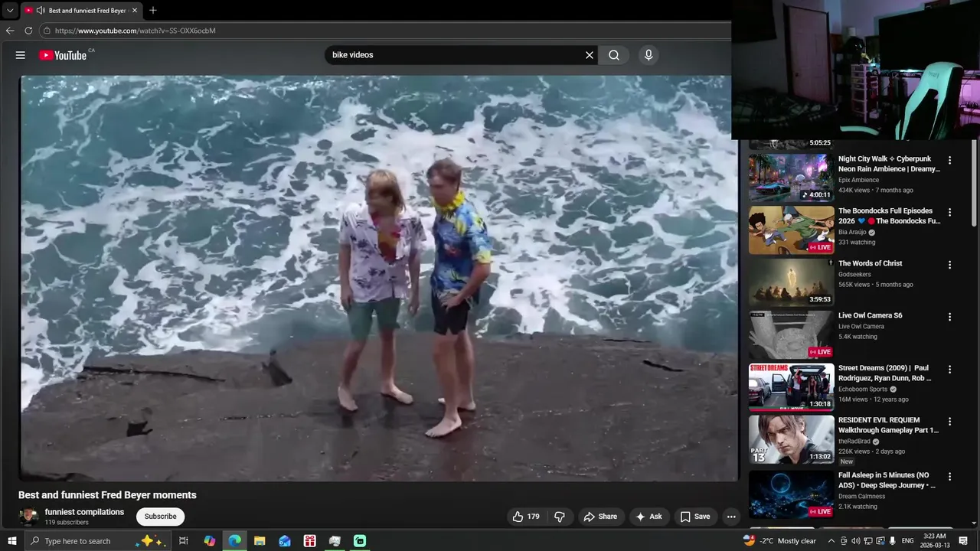
Task: Clear the search query with X
Action: click(x=590, y=55)
